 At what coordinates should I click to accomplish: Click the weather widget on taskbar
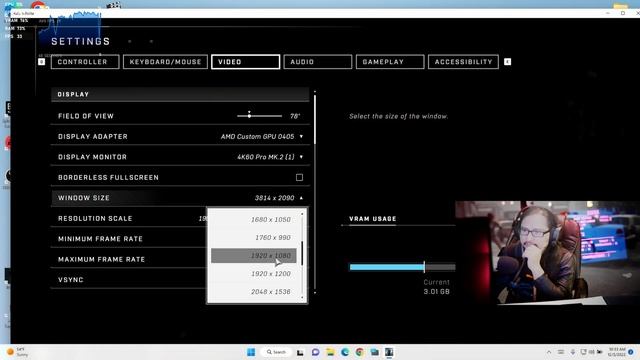tap(17, 352)
